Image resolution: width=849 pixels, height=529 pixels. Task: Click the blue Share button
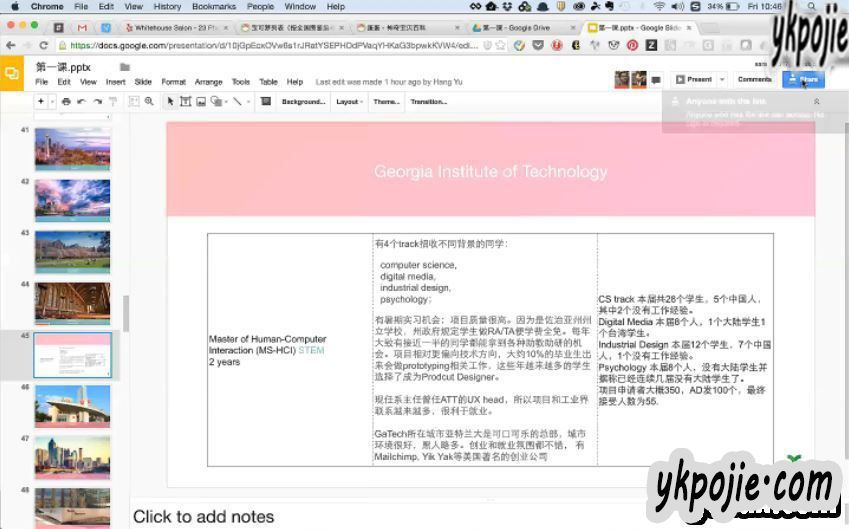point(804,79)
